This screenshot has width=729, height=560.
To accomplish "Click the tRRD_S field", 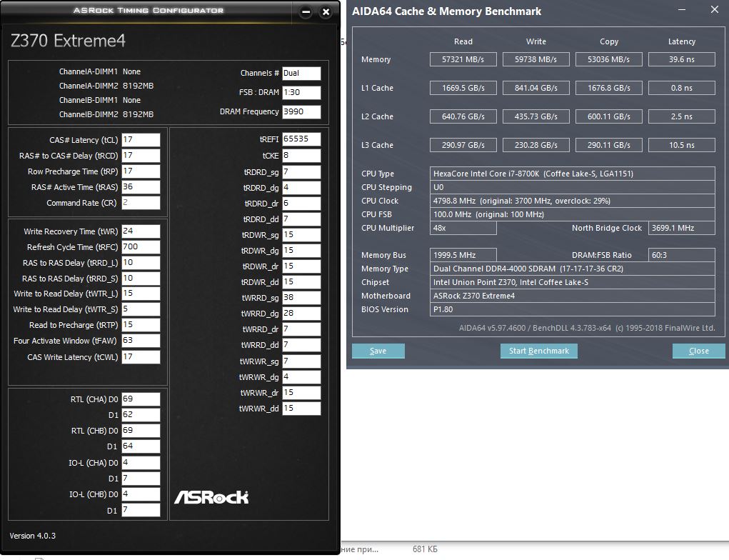I will point(141,278).
